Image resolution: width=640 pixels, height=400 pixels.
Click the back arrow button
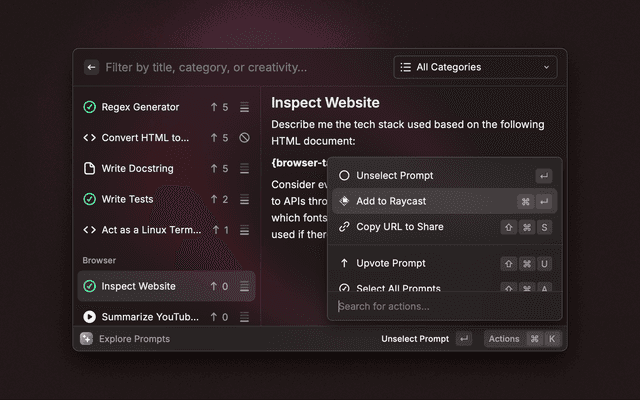point(91,67)
